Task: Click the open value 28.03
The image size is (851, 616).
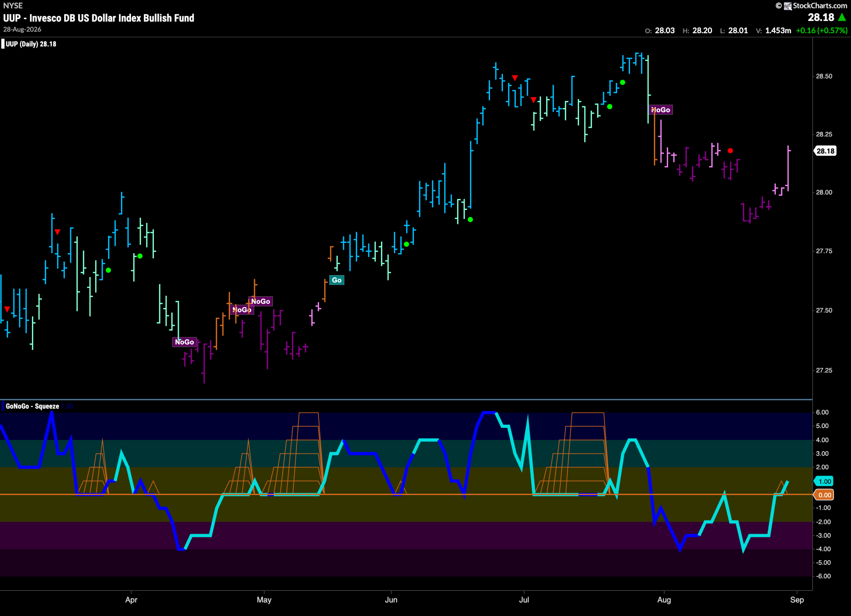Action: coord(665,30)
